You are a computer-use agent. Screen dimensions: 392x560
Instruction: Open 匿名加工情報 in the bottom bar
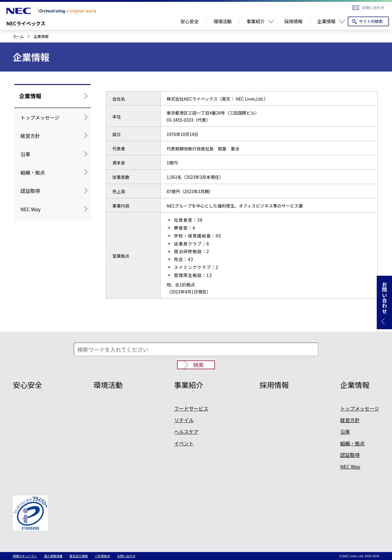78,556
